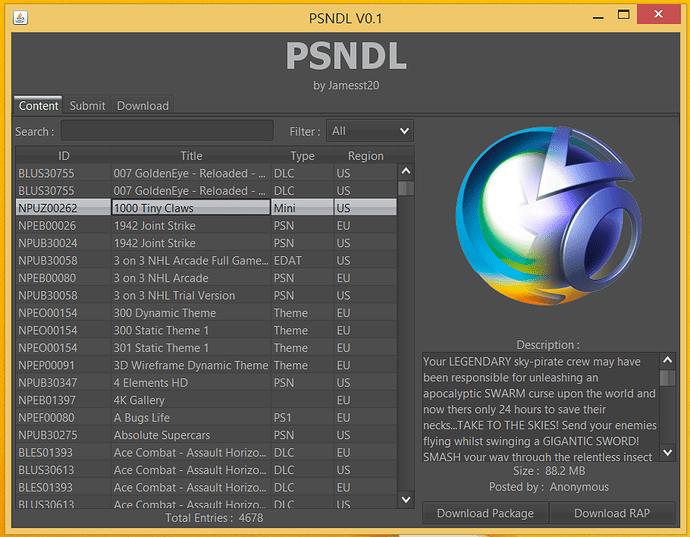The width and height of the screenshot is (690, 537).
Task: Open the Submit tab
Action: tap(87, 106)
